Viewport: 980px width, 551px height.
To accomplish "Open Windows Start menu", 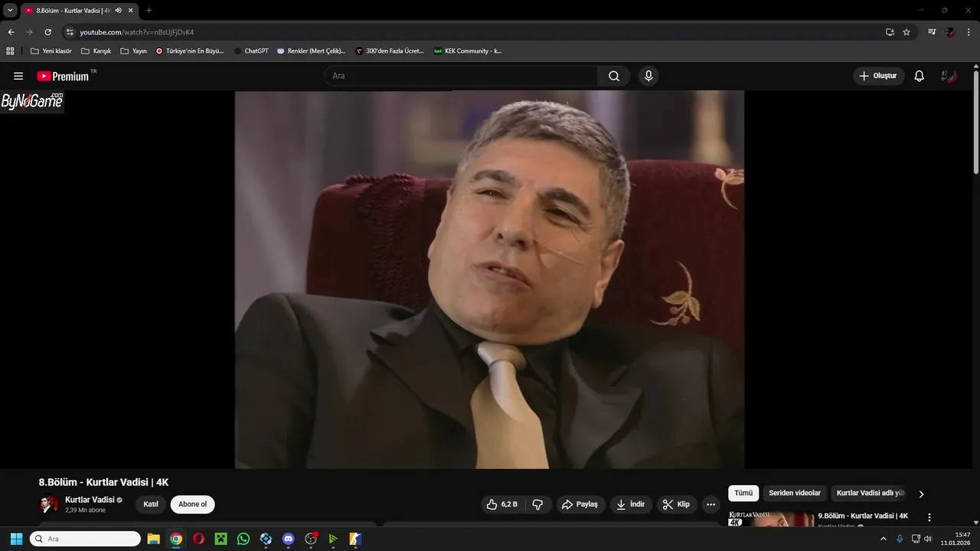I will (x=16, y=539).
